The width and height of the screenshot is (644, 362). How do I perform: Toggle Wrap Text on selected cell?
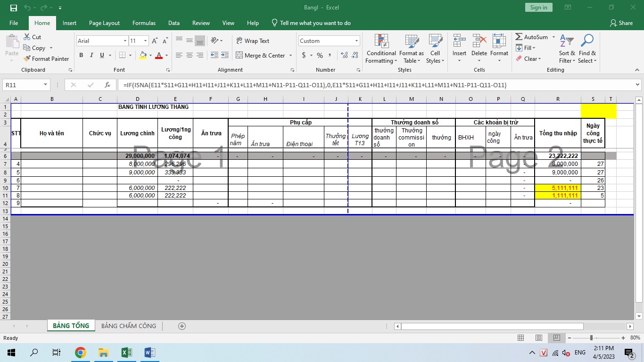point(253,41)
